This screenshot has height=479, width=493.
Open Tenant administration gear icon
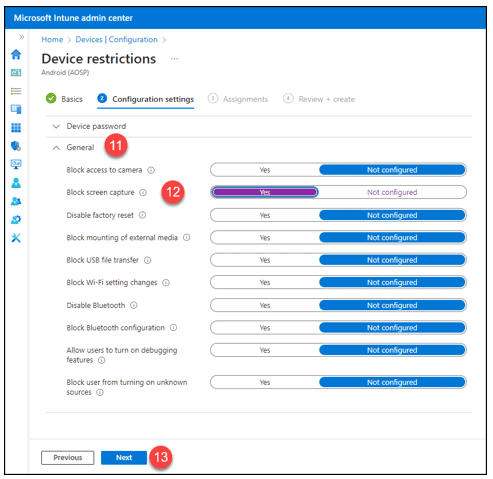pyautogui.click(x=16, y=219)
